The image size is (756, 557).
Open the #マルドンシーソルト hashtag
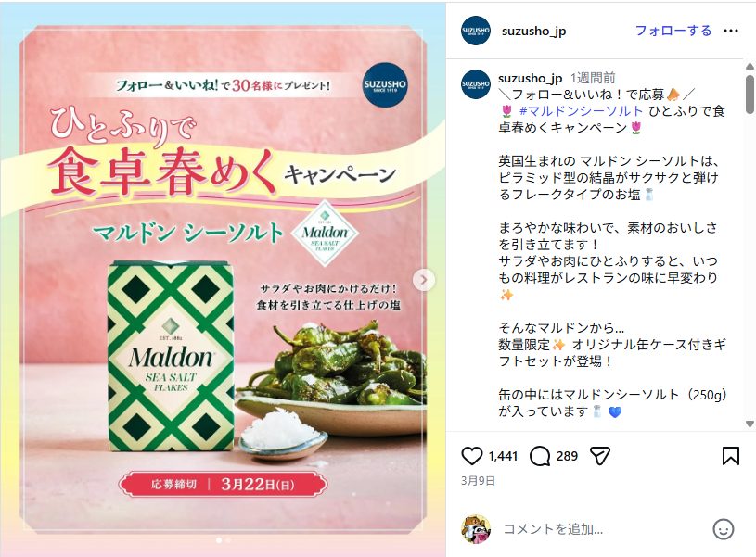pos(581,111)
